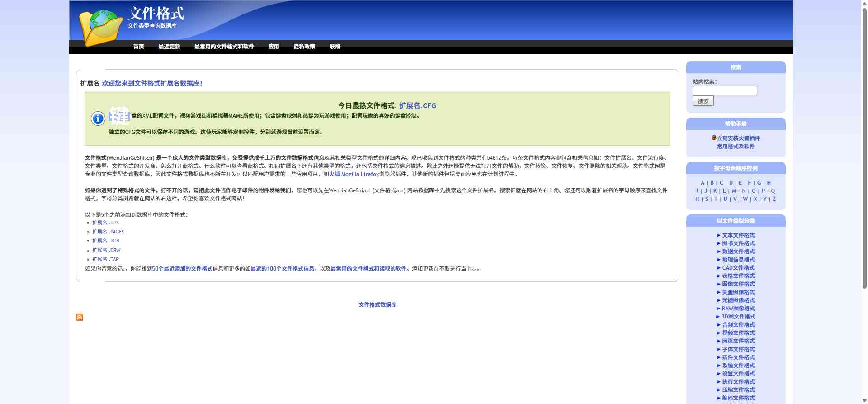The image size is (868, 404).
Task: Click the blue info circle icon
Action: click(98, 119)
